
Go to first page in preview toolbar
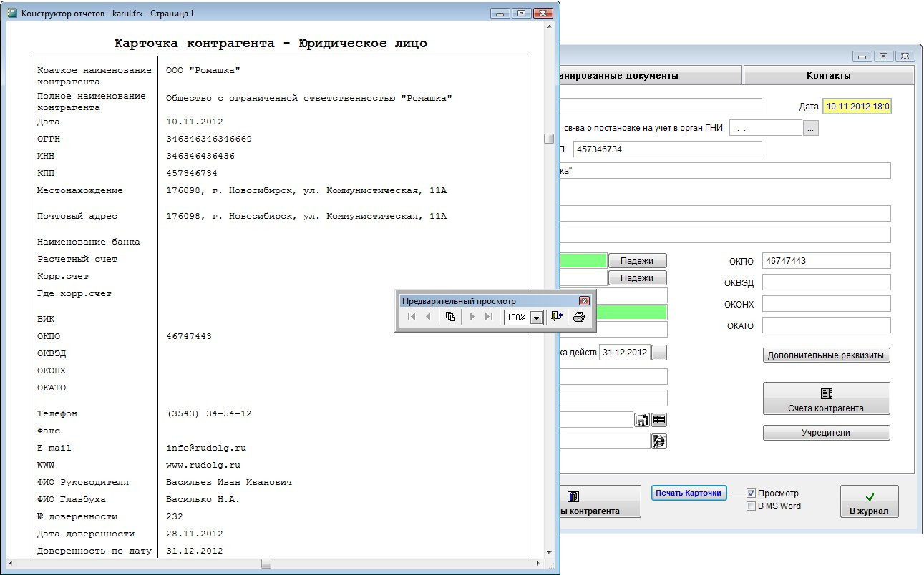412,317
